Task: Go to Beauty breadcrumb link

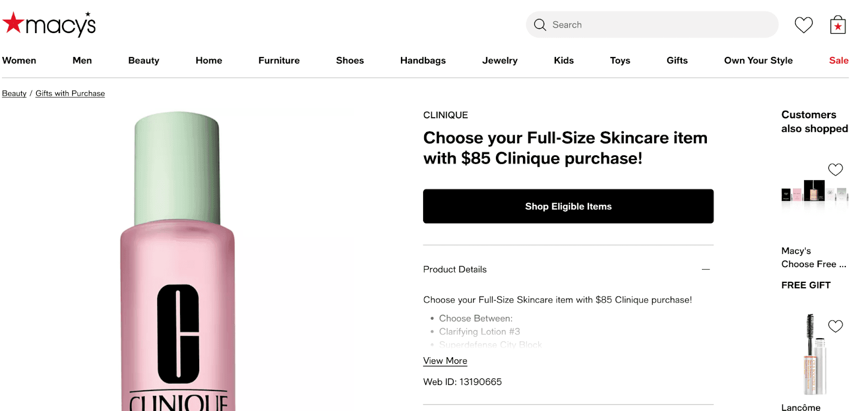Action: 14,93
